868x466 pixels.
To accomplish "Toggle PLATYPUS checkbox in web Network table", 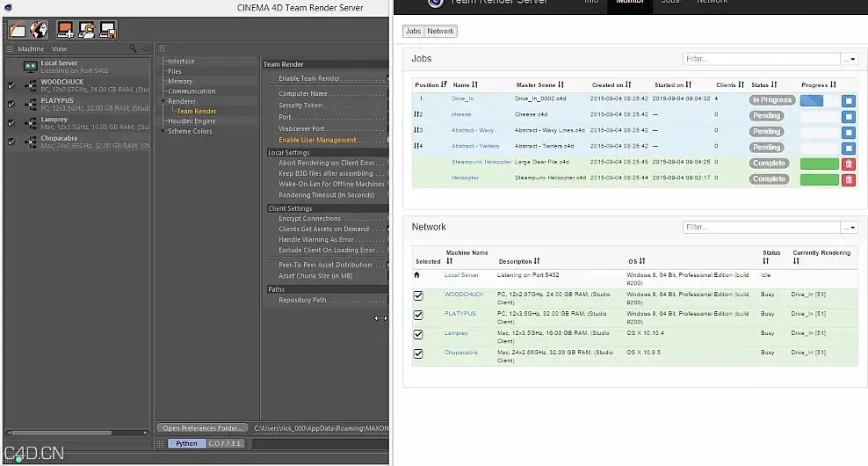I will [x=418, y=315].
